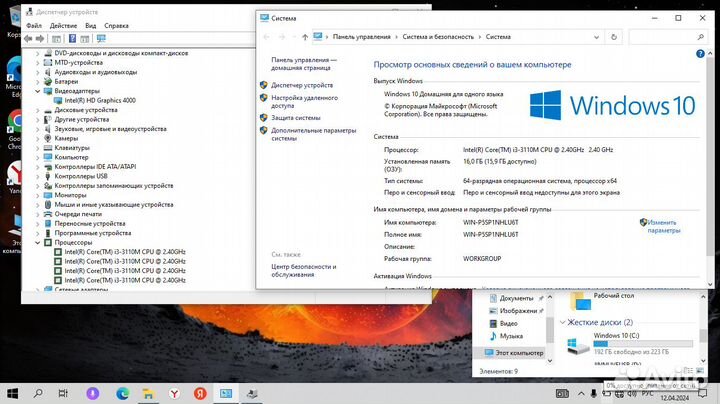Image resolution: width=720 pixels, height=404 pixels.
Task: Open Центр безопасности и обслуживания link
Action: 304,270
